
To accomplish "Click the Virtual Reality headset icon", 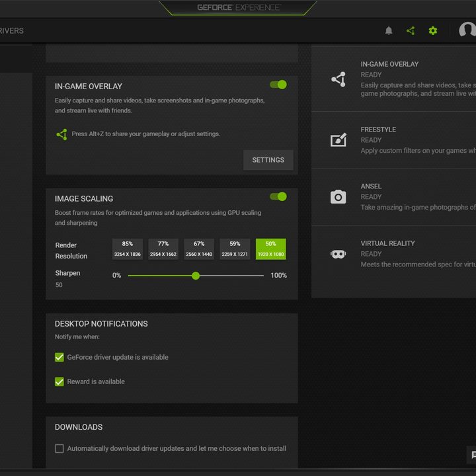I will 338,254.
